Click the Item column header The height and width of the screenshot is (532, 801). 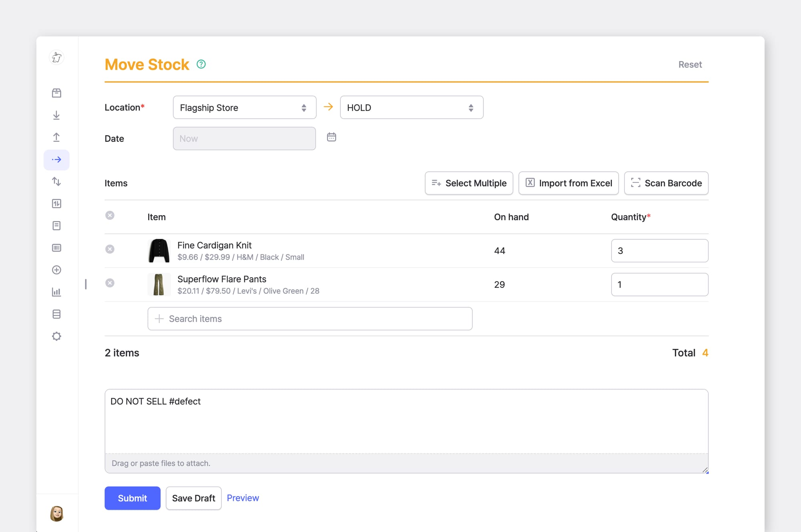156,217
